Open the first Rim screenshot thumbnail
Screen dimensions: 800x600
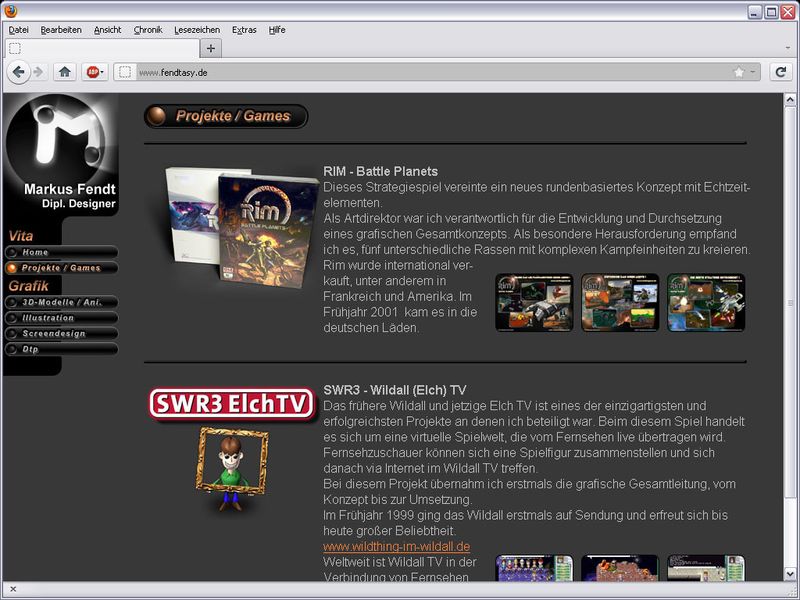[534, 303]
